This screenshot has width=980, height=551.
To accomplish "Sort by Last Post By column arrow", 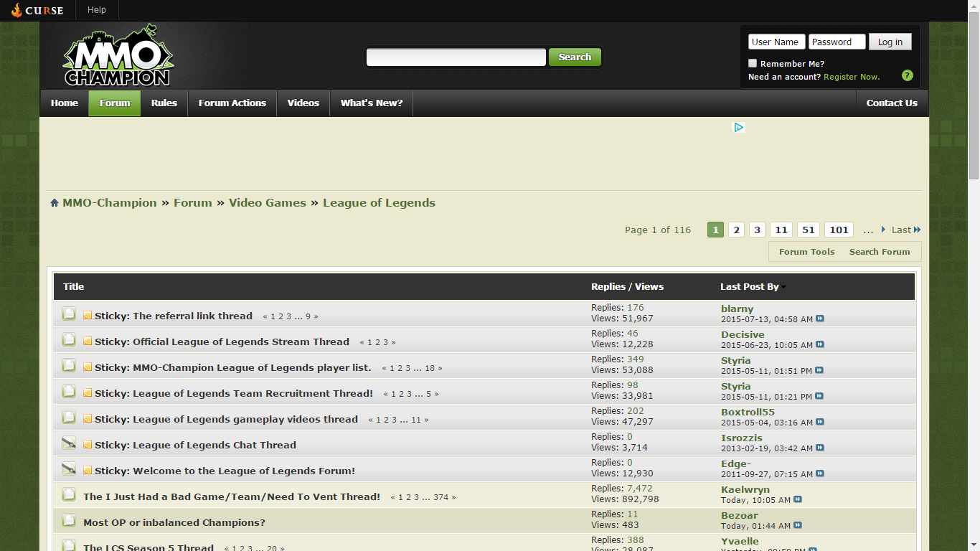I will click(784, 287).
